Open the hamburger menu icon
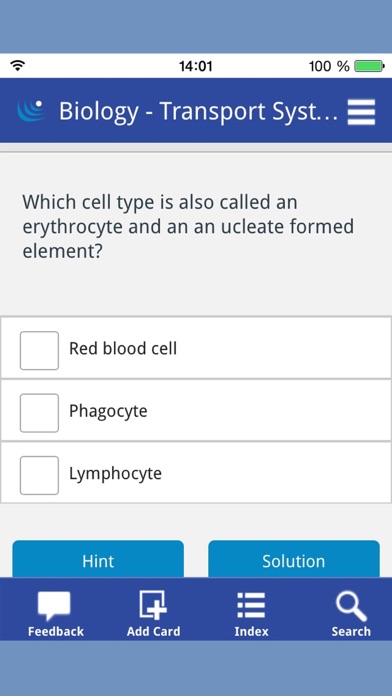The width and height of the screenshot is (392, 696). [x=361, y=112]
